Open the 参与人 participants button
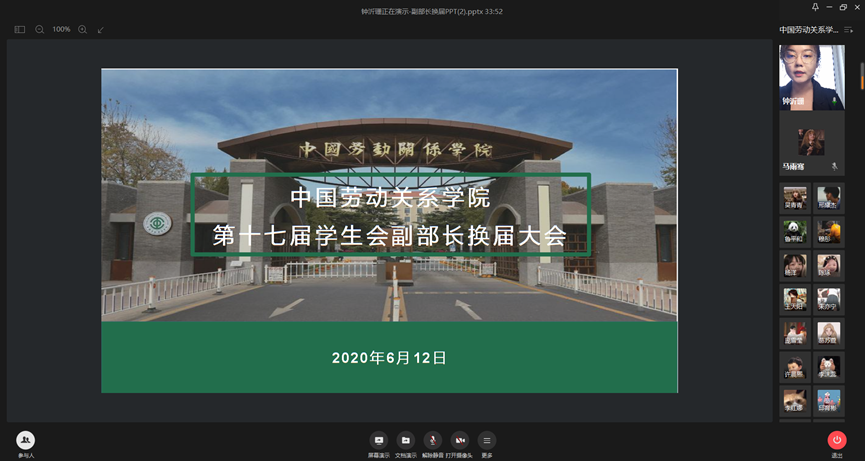Viewport: 865px width, 461px height. [x=25, y=444]
